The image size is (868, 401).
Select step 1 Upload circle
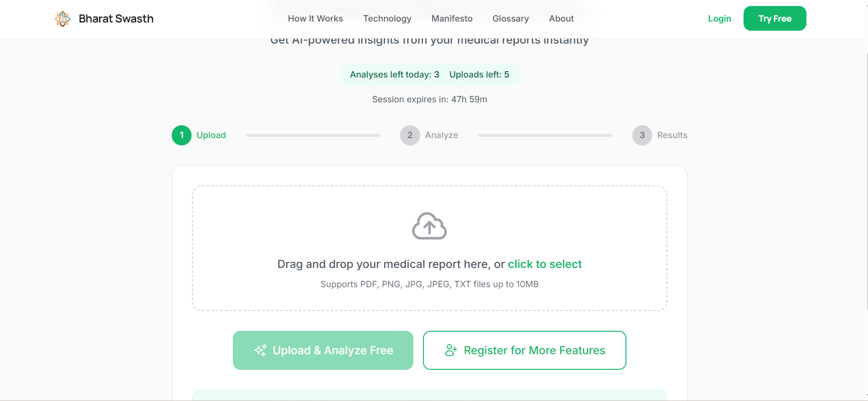point(181,135)
